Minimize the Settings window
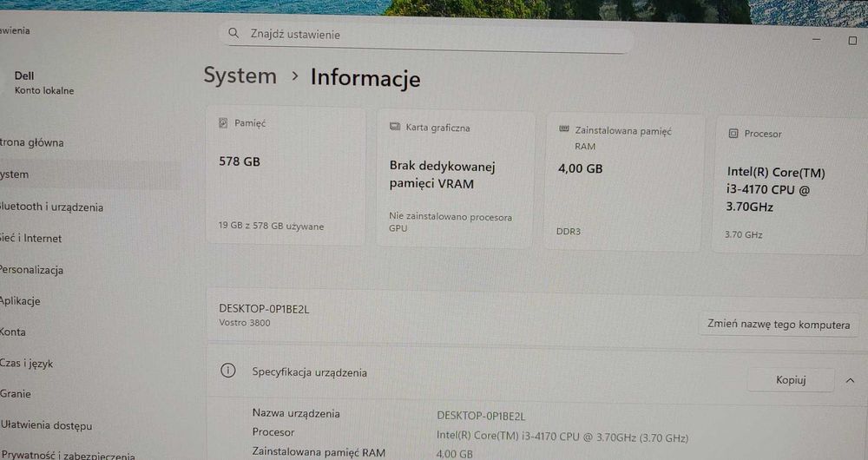The image size is (868, 460). [817, 39]
